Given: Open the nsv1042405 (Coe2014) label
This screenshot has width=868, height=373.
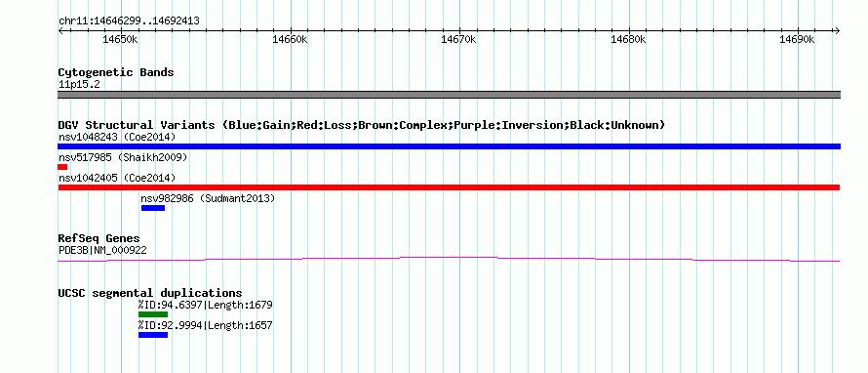Looking at the screenshot, I should [117, 178].
